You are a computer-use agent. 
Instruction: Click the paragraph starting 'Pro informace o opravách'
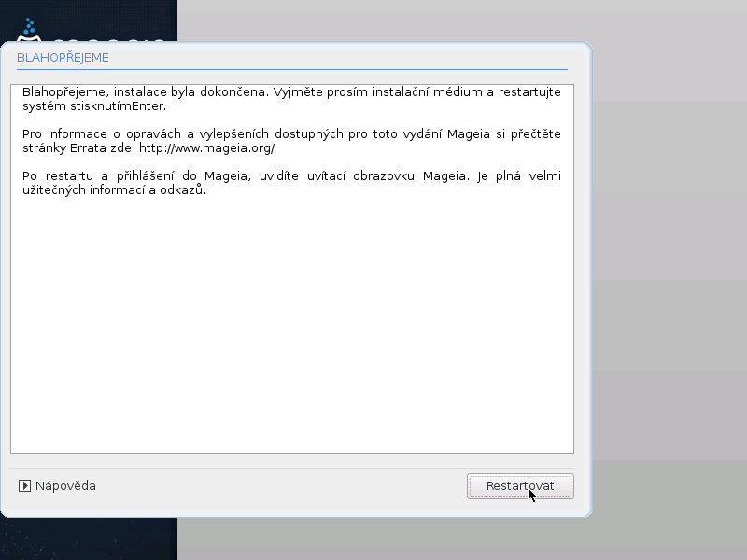point(291,141)
